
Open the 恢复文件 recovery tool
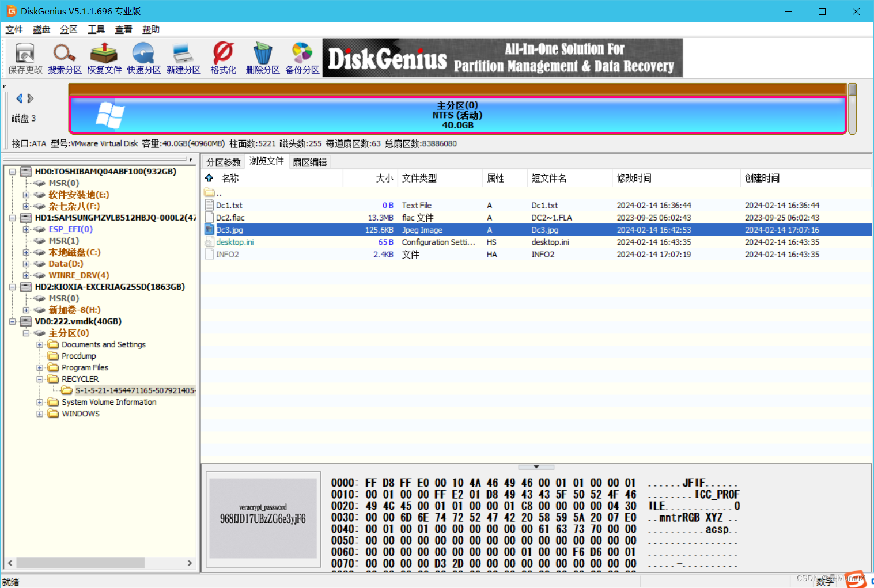(104, 57)
